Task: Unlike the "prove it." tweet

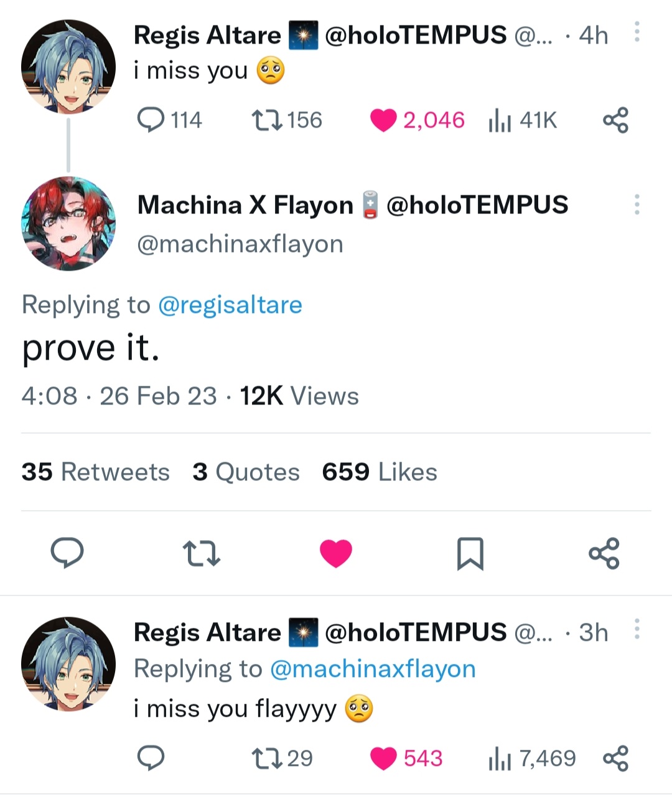Action: pyautogui.click(x=336, y=553)
